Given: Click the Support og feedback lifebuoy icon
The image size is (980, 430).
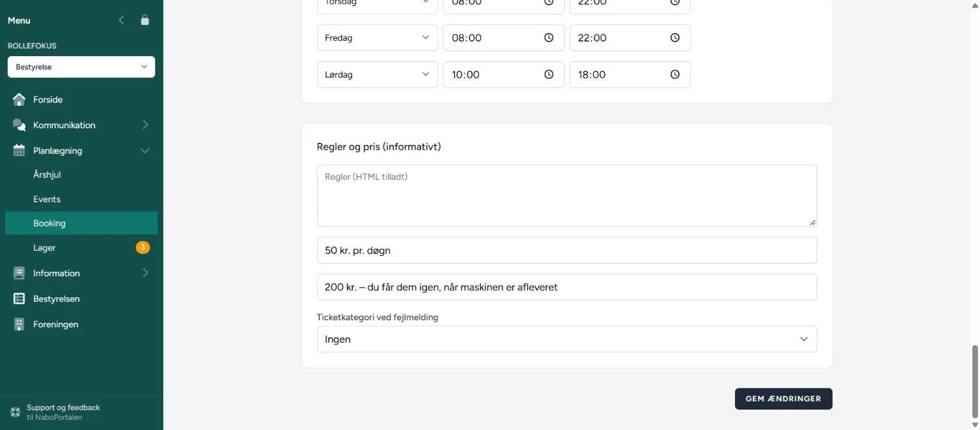Looking at the screenshot, I should (x=15, y=412).
